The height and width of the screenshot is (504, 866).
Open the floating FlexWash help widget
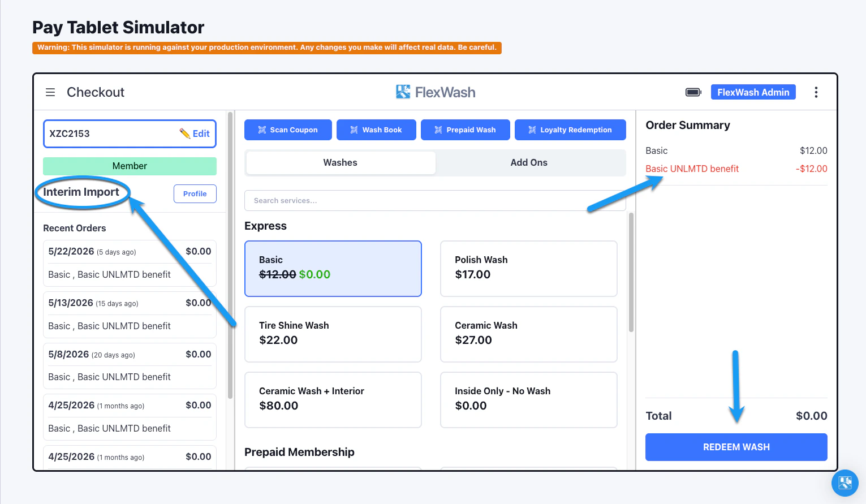point(845,483)
